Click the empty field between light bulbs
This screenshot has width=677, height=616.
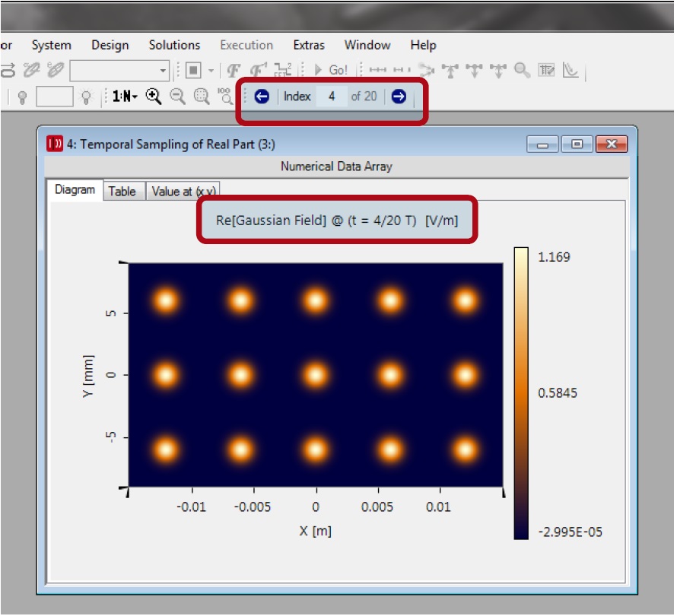(x=55, y=97)
